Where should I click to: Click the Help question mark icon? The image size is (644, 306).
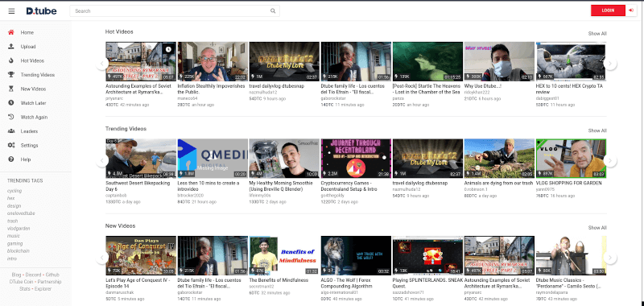click(x=11, y=159)
